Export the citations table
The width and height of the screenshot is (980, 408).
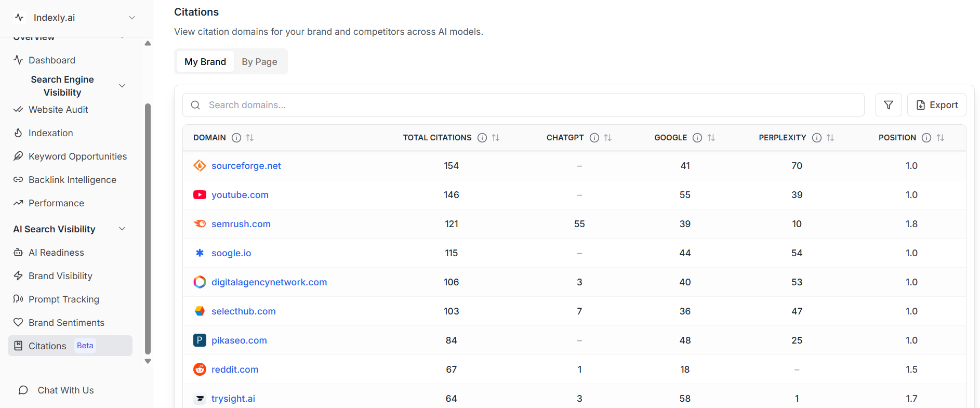[936, 105]
